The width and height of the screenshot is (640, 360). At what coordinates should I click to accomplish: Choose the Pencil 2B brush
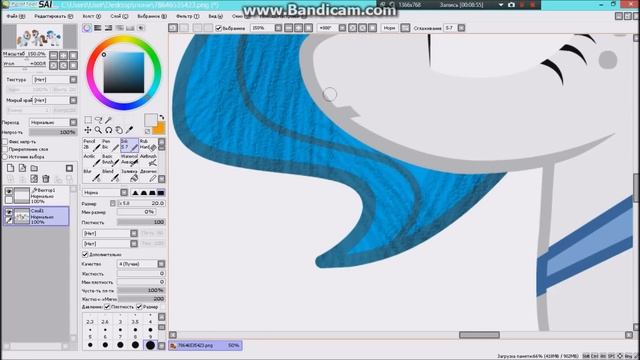click(x=91, y=144)
